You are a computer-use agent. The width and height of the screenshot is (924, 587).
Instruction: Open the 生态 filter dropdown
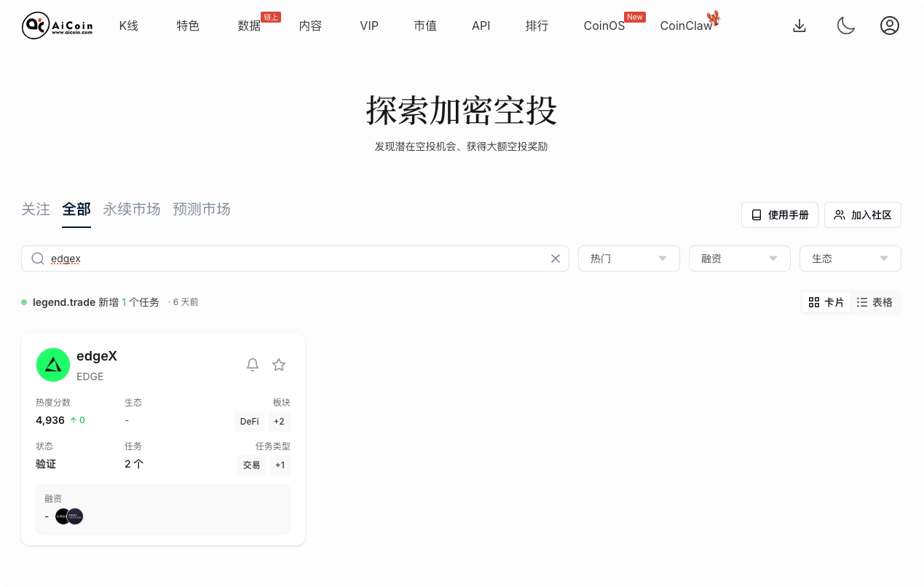click(850, 259)
